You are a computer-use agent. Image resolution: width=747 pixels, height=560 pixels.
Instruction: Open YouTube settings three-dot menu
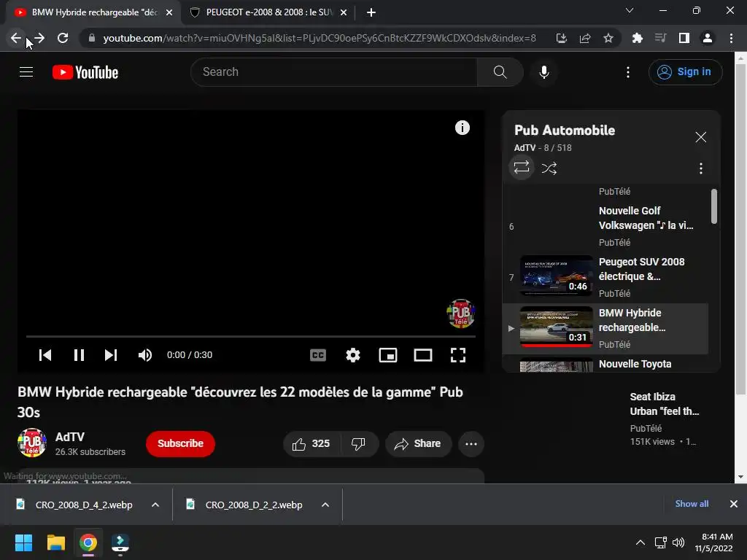(628, 72)
